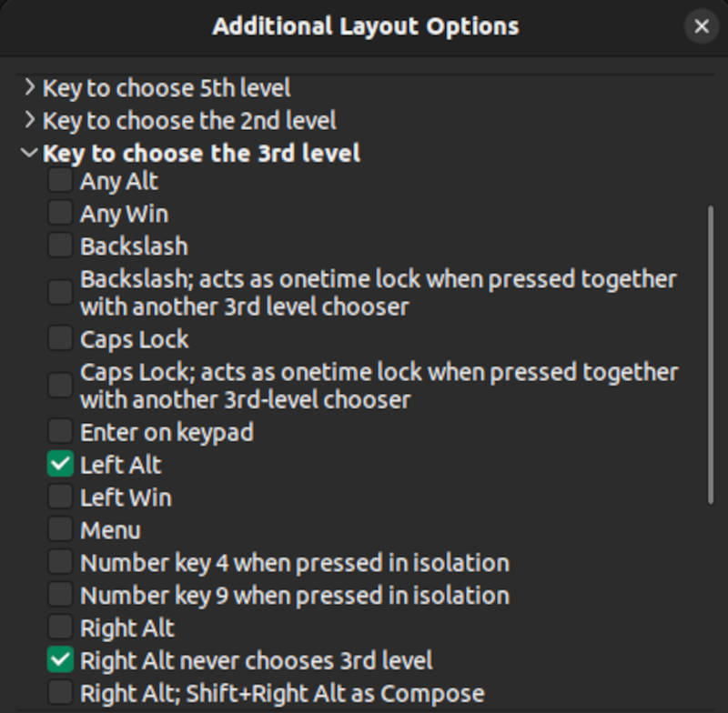Tick the 'Menu' checkbox

pyautogui.click(x=60, y=529)
